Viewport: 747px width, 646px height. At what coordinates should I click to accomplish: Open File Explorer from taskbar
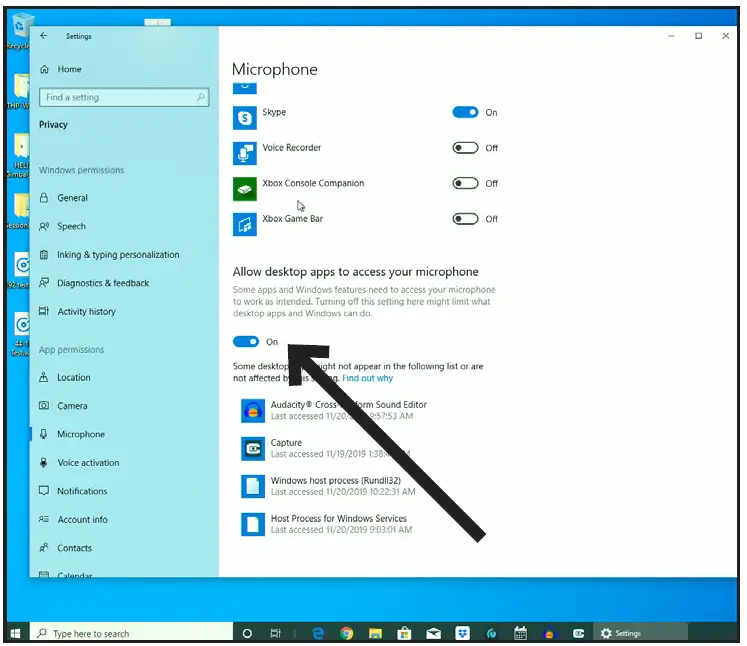(375, 633)
